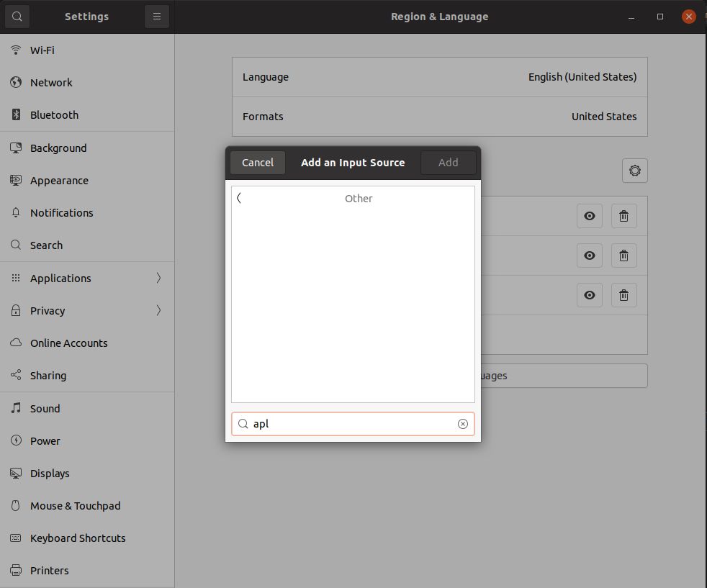The image size is (707, 588).
Task: Click the Appearance screen icon
Action: point(16,180)
